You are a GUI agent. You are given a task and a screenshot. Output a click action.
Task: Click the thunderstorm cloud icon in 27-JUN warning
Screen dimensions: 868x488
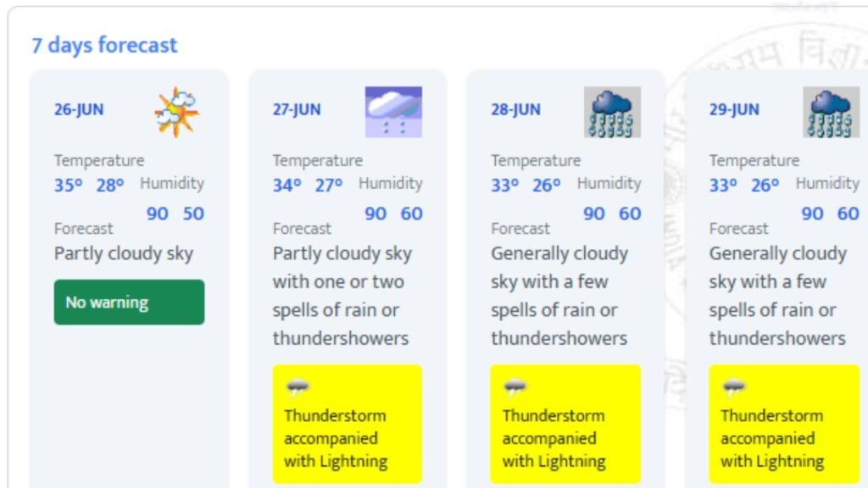pyautogui.click(x=298, y=386)
